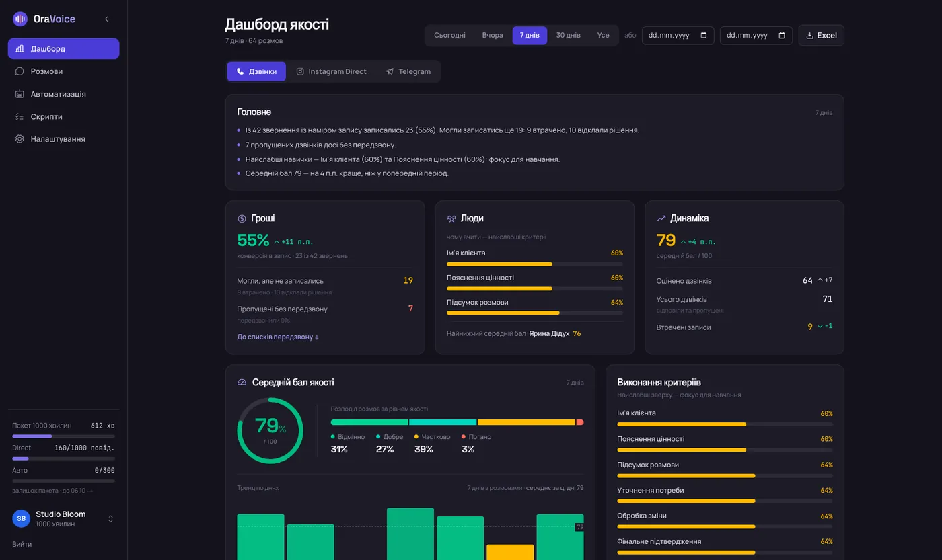The width and height of the screenshot is (942, 560).
Task: Select the Вчора period filter
Action: pyautogui.click(x=493, y=36)
